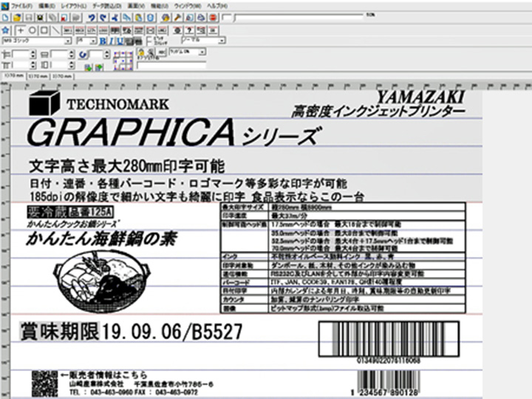Select the かんたん海鮮鍋の素 text object

coord(101,239)
